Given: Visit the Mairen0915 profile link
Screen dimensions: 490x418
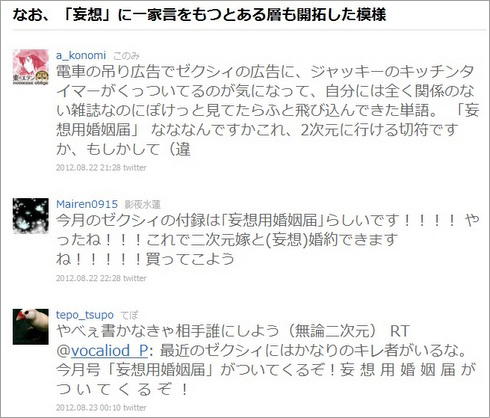Looking at the screenshot, I should 87,204.
